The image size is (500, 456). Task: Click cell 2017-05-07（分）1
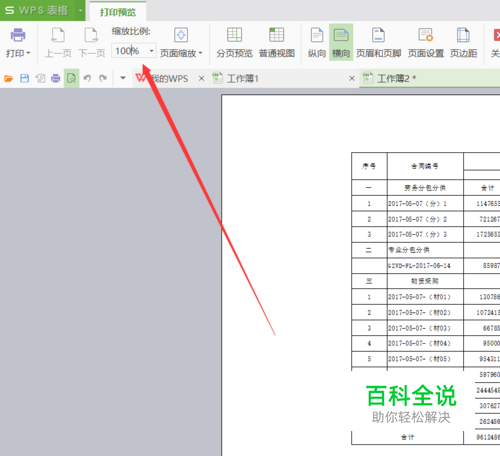click(425, 204)
